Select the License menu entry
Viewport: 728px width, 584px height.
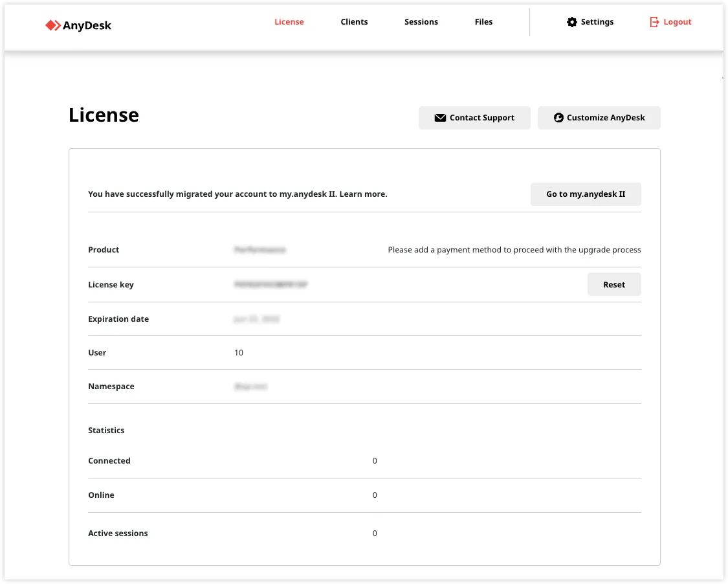coord(289,21)
